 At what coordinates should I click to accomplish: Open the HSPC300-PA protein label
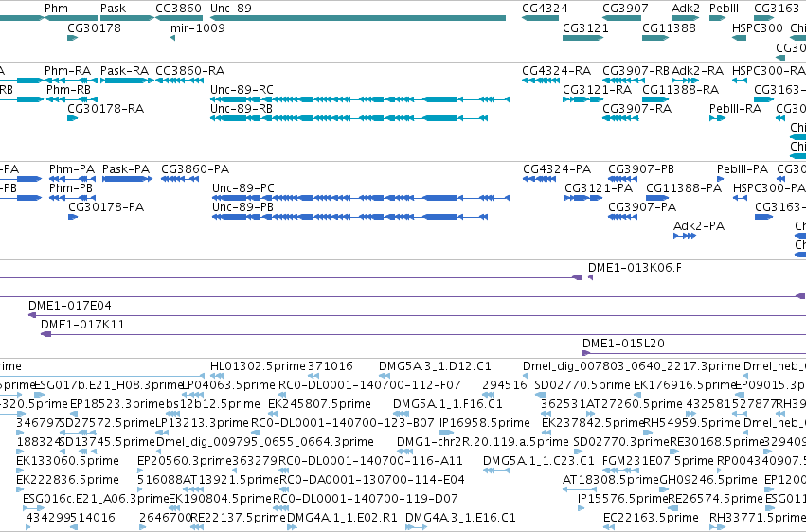(769, 188)
